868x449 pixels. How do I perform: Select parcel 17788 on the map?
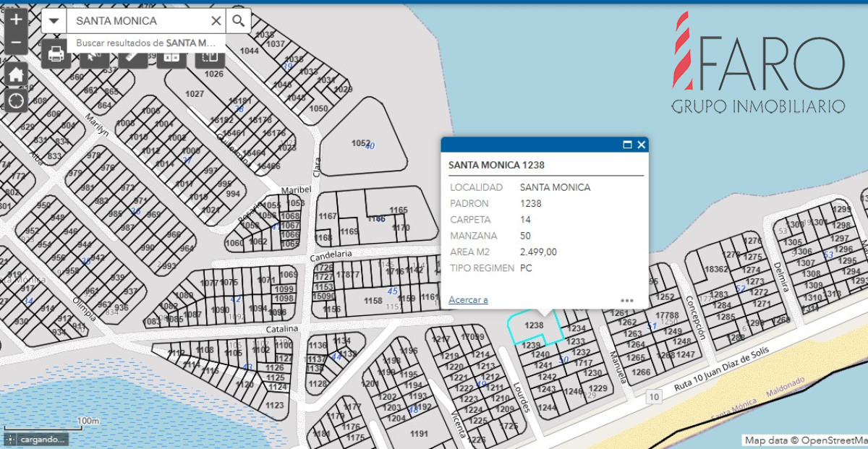point(668,315)
